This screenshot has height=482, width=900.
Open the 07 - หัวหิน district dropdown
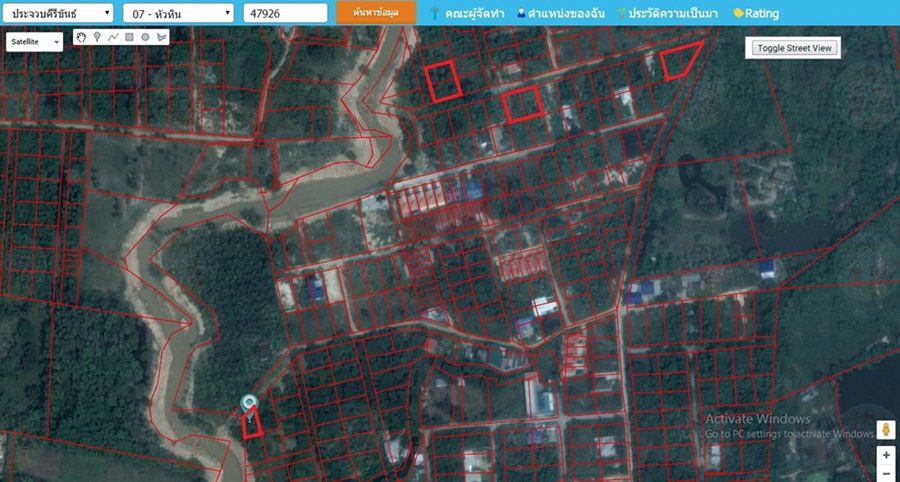[178, 13]
